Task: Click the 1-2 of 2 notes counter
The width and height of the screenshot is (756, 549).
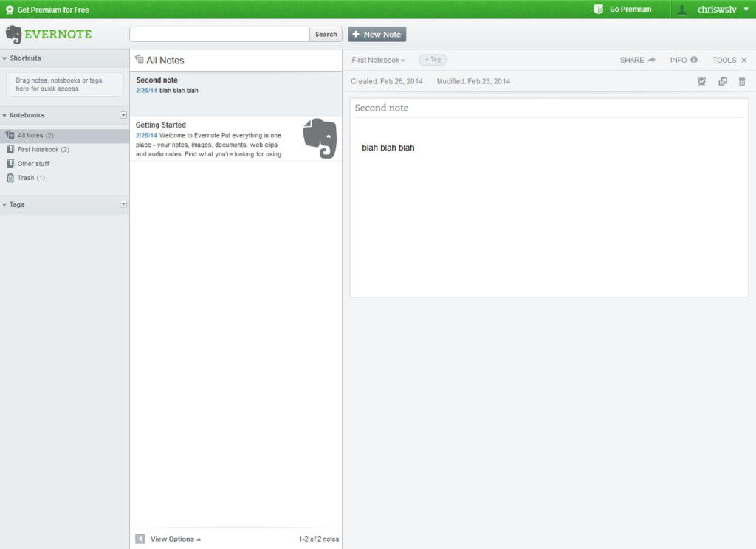Action: tap(319, 539)
